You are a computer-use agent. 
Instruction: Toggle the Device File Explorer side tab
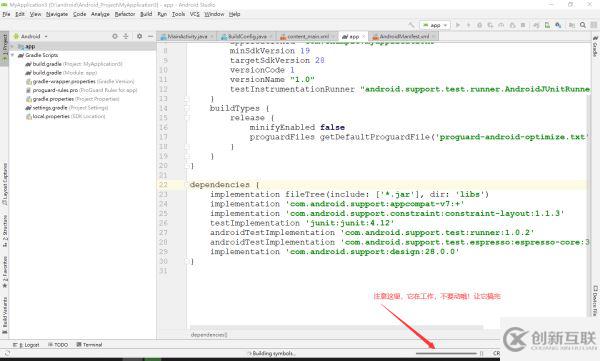point(595,301)
